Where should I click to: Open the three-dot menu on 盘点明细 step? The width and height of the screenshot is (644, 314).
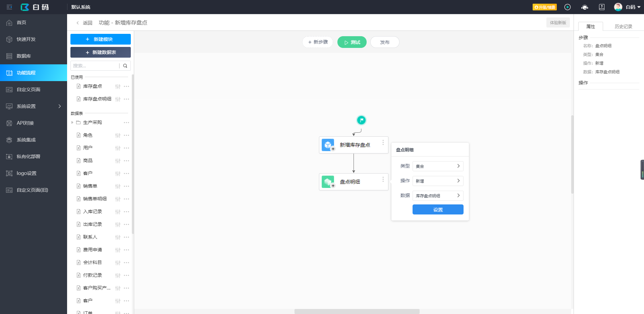point(383,179)
